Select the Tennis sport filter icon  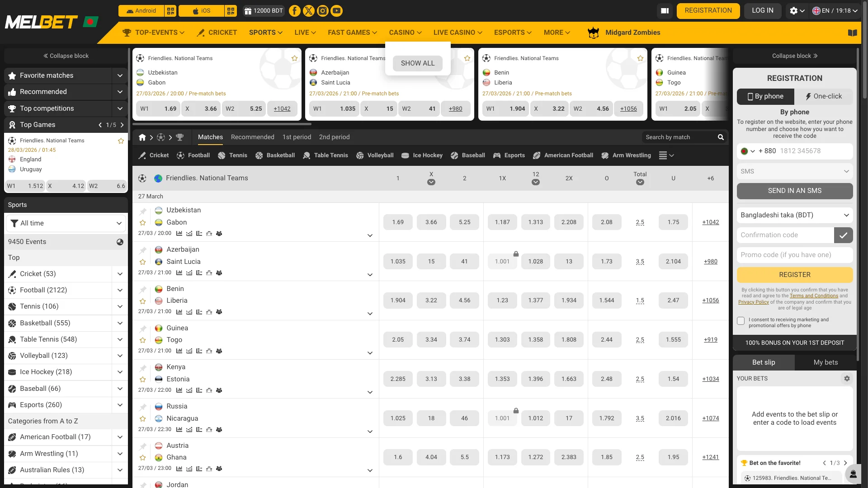[222, 155]
